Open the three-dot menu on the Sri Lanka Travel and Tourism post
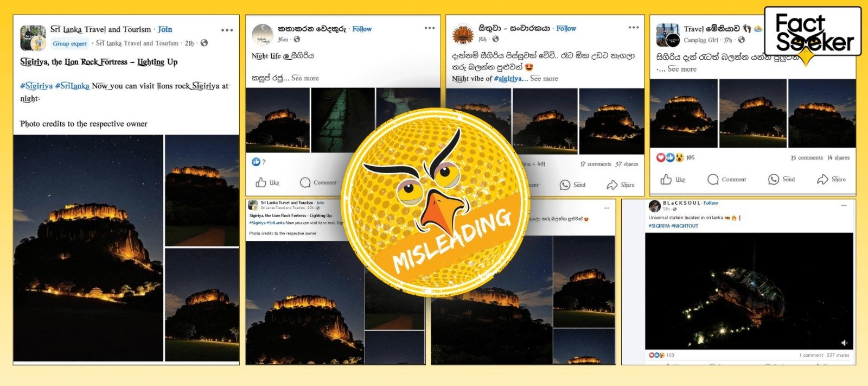The image size is (868, 386). [227, 30]
